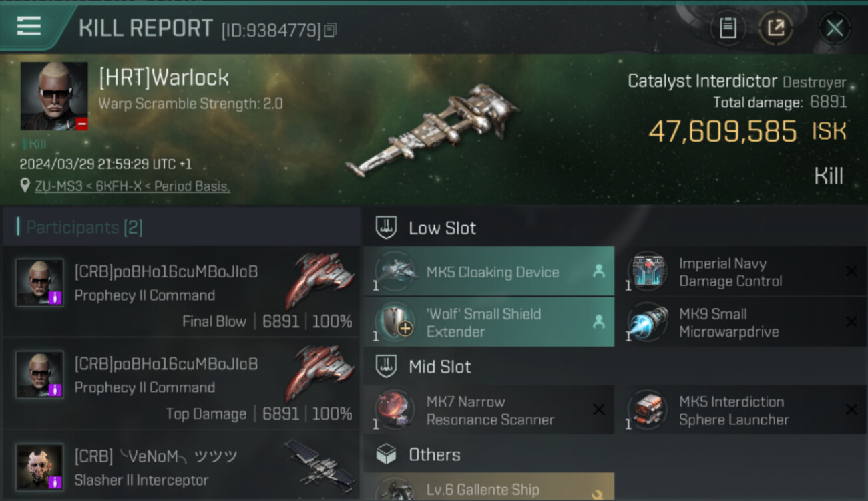Click the 'Wolf' Small Shield Extender icon
868x501 pixels.
[395, 323]
